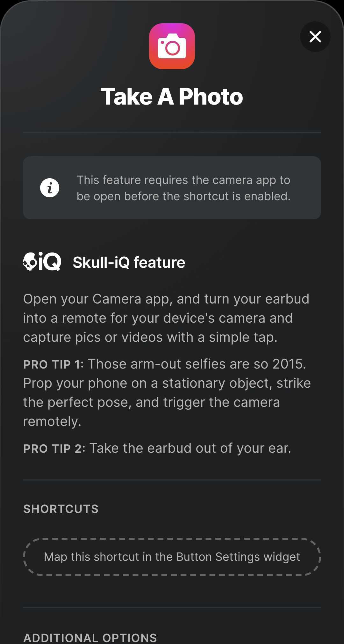
Task: Click the info "i" icon in notice
Action: tap(50, 188)
